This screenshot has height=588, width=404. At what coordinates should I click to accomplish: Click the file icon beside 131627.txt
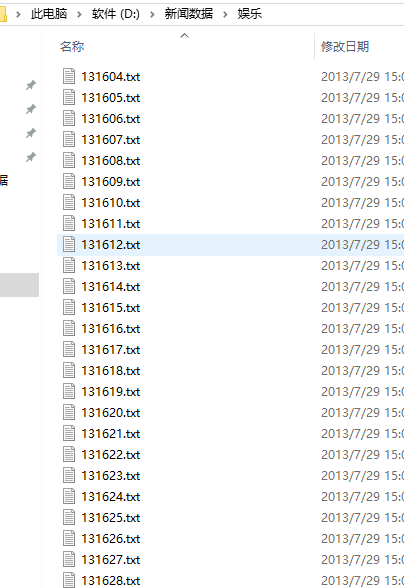click(x=69, y=559)
